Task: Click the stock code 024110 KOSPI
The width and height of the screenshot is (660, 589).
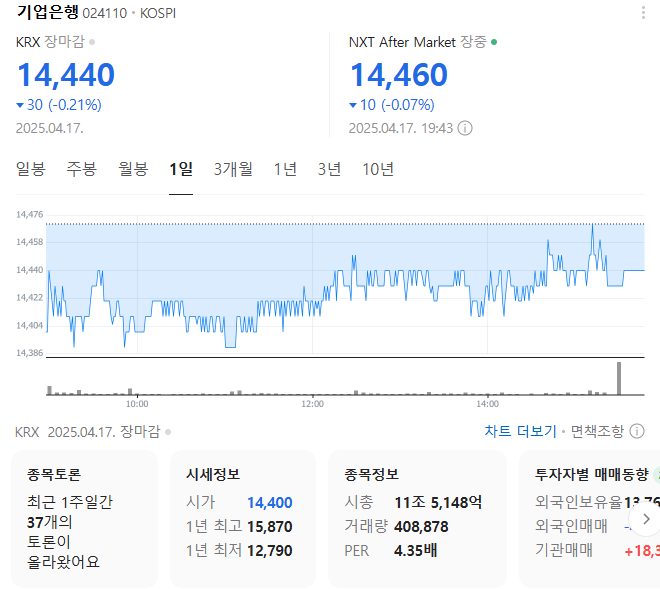Action: 129,13
